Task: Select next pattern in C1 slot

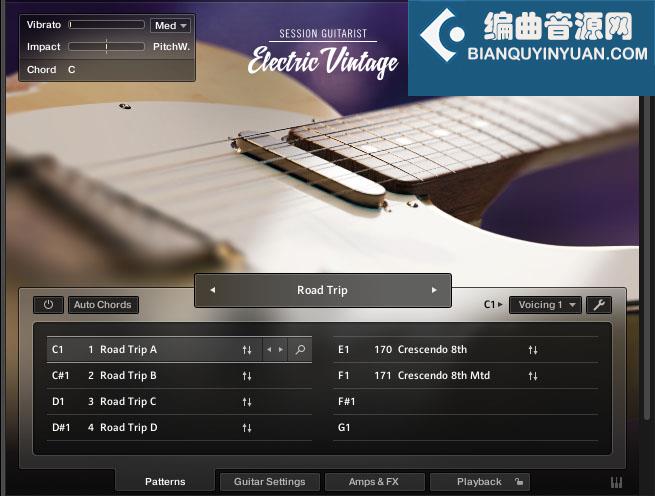Action: (x=281, y=349)
